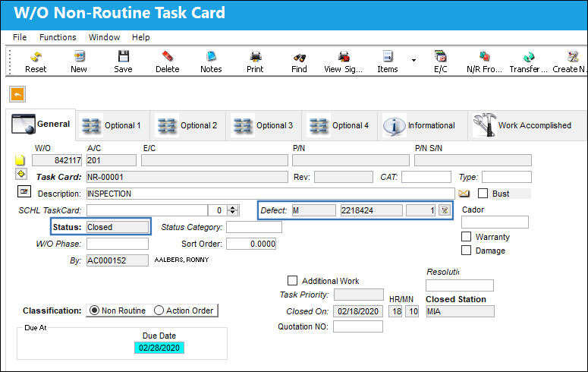Click the E/C toolbar icon

point(441,57)
